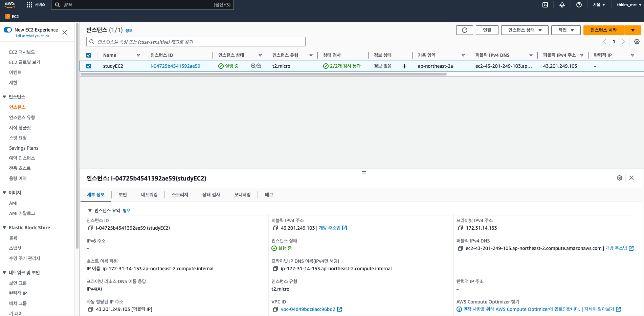Open Compute Optimizer learn more link

[602, 309]
